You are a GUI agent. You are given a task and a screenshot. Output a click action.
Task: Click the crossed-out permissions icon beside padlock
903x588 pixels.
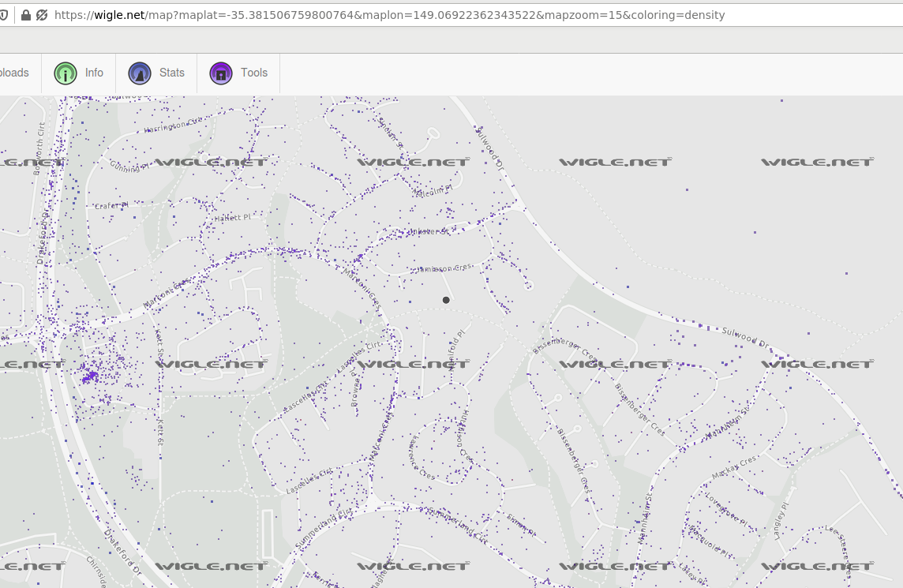[x=42, y=15]
